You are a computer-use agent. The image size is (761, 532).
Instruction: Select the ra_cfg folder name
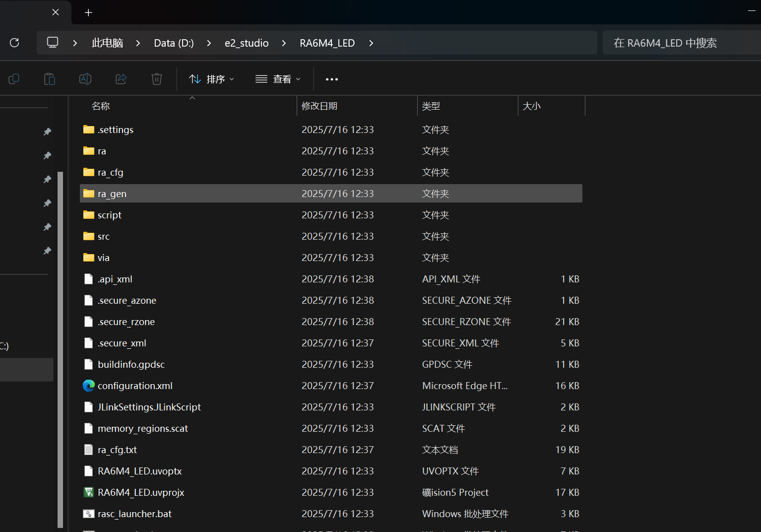point(111,173)
